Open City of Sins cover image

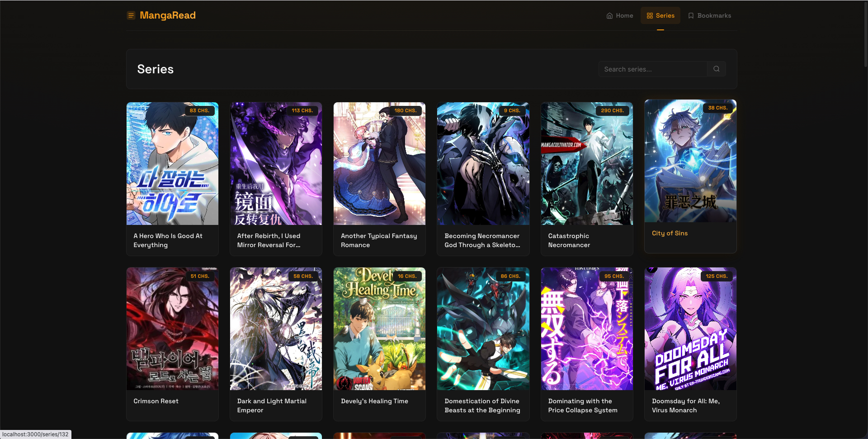pyautogui.click(x=690, y=161)
